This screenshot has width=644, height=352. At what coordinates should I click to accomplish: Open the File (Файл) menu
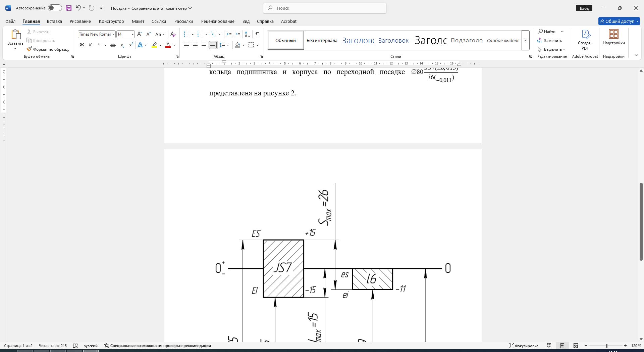point(10,21)
